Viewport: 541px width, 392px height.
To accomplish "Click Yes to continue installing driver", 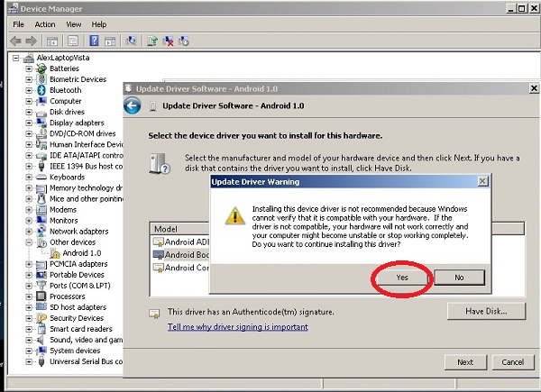I will coord(402,278).
